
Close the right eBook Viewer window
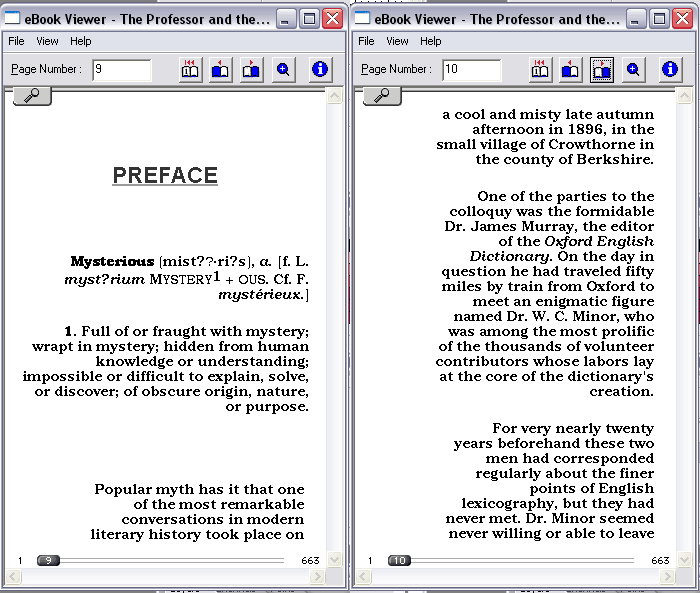[x=683, y=19]
